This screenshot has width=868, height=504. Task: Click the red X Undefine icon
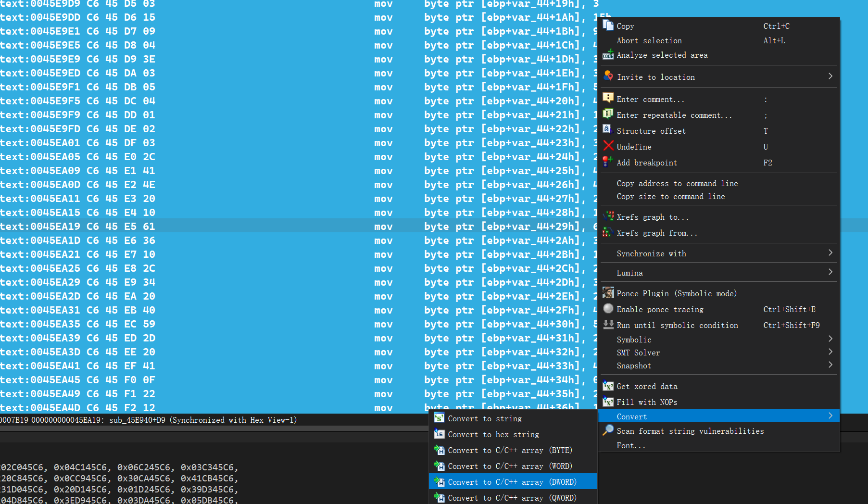pyautogui.click(x=608, y=146)
